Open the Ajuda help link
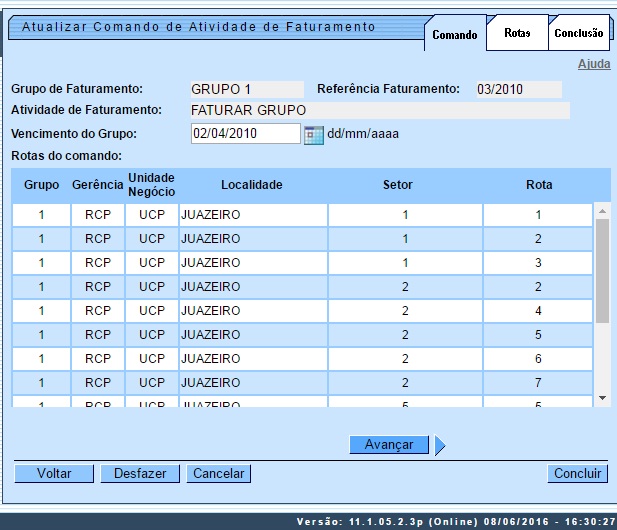The image size is (617, 530). 593,64
